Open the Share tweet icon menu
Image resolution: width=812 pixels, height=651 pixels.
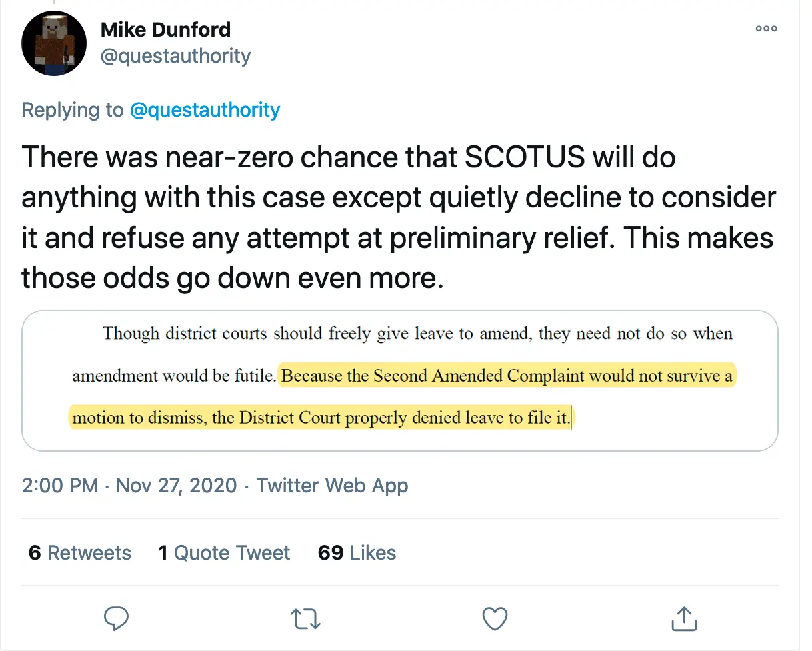[684, 618]
